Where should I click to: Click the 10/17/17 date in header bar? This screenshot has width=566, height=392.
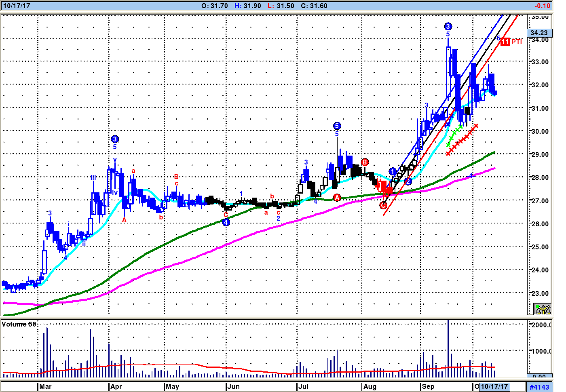pyautogui.click(x=16, y=6)
